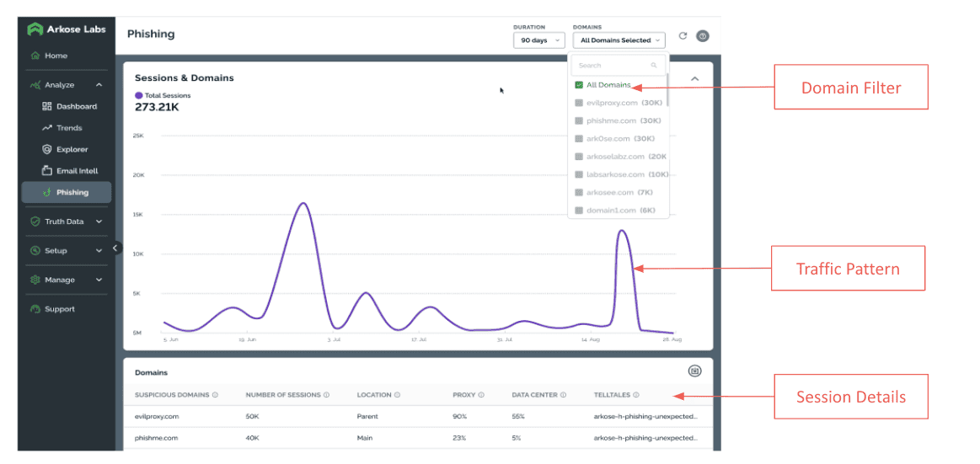Click the Phishing hook icon
980x464 pixels.
(47, 192)
